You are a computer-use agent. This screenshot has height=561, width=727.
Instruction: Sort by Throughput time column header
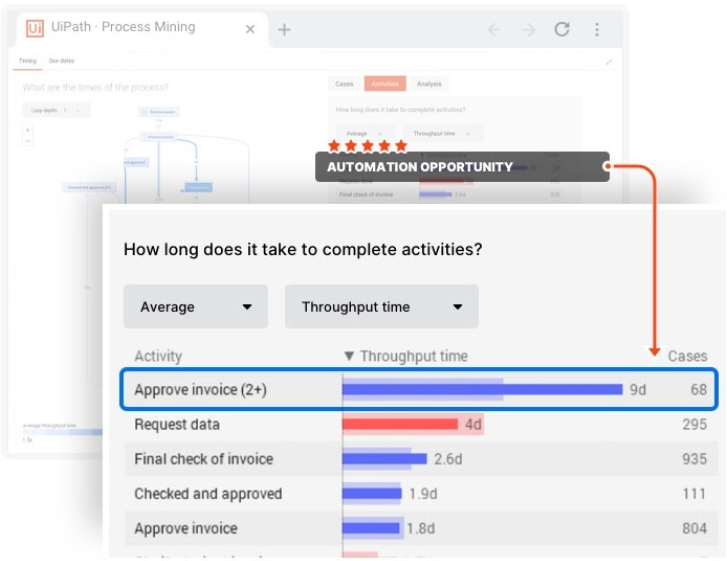[x=406, y=356]
